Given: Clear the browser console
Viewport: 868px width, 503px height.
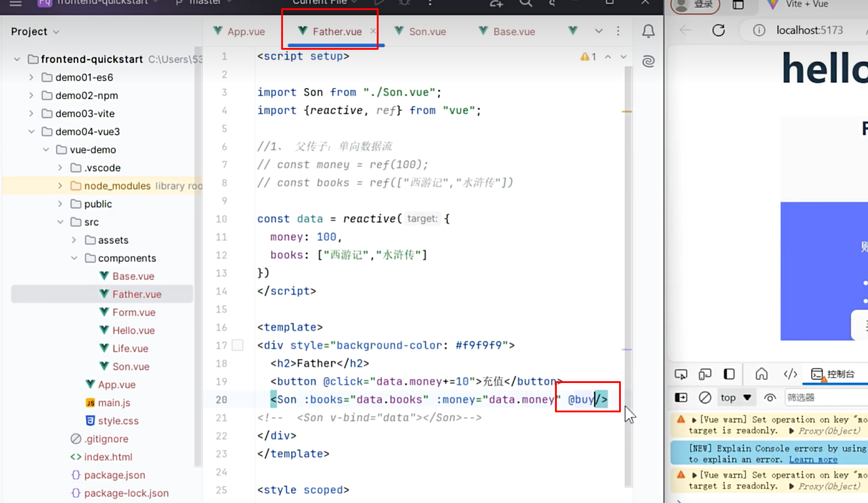Looking at the screenshot, I should coord(705,398).
